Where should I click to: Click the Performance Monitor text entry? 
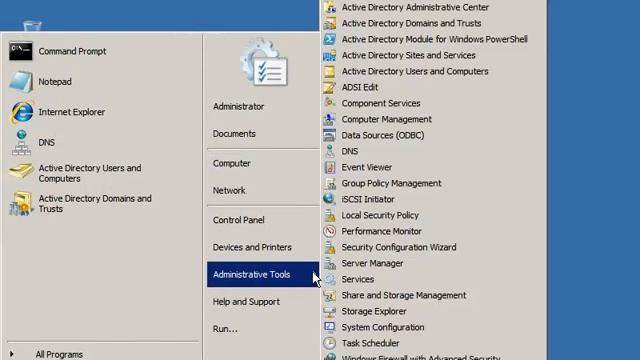381,231
